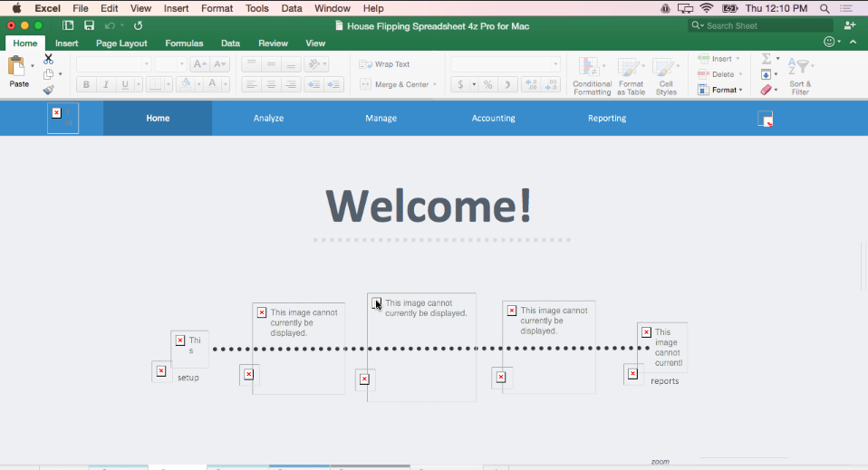Expand the Format dropdown in ribbon
Viewport: 868px width, 470px height.
click(x=721, y=90)
